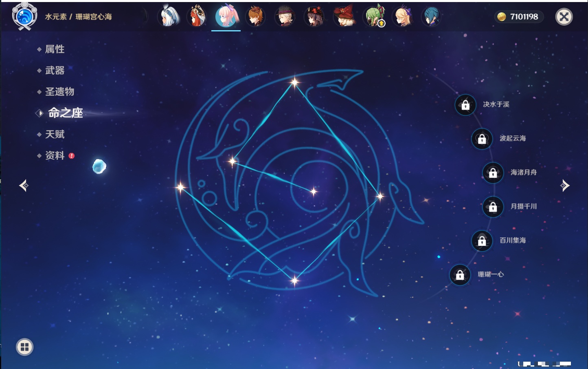Open constellation label 海渚月舟
Image resolution: width=588 pixels, height=369 pixels.
click(x=524, y=172)
